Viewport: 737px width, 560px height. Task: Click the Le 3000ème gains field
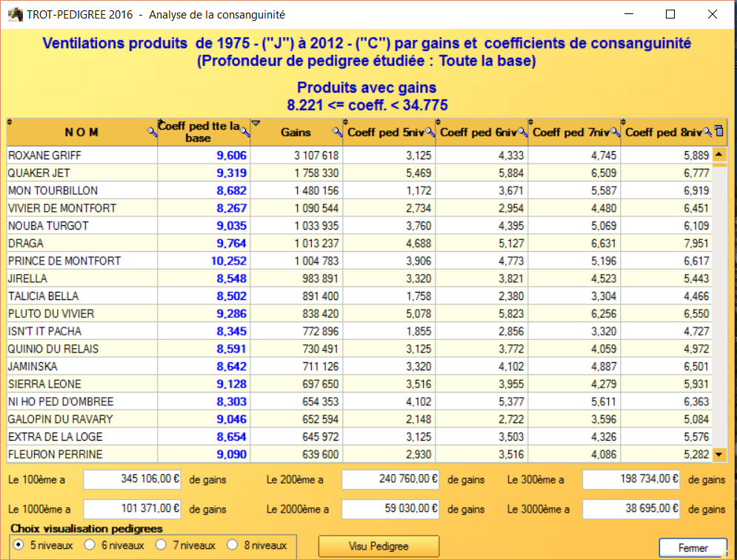[631, 509]
